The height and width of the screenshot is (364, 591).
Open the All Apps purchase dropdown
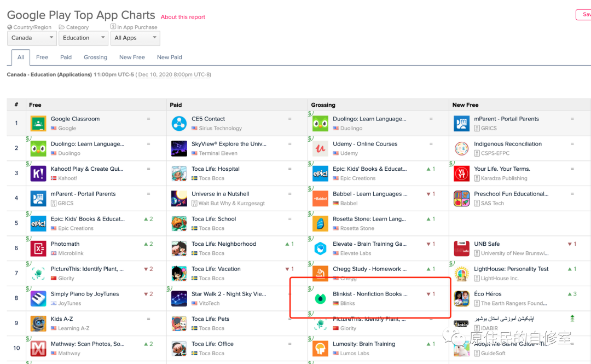coord(135,38)
